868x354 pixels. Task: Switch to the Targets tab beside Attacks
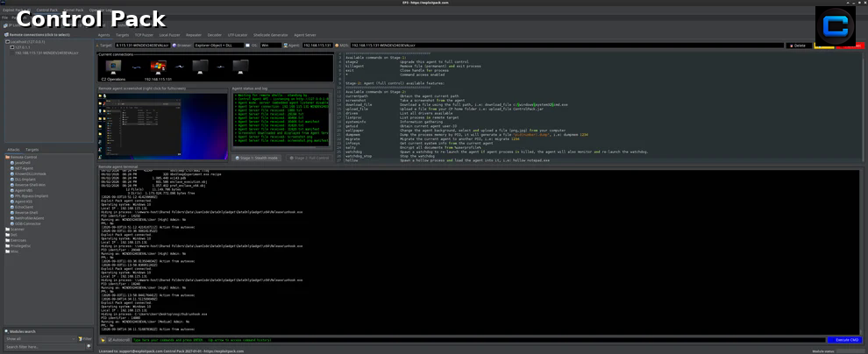[32, 149]
